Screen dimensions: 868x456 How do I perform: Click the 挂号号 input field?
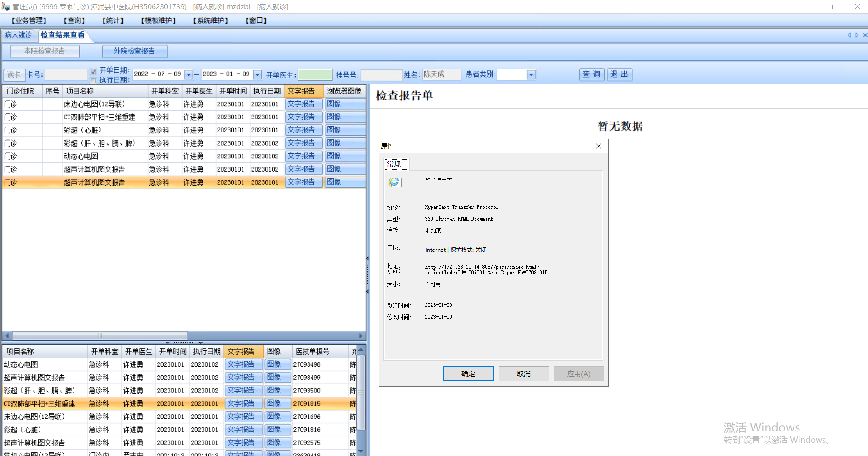[x=382, y=75]
